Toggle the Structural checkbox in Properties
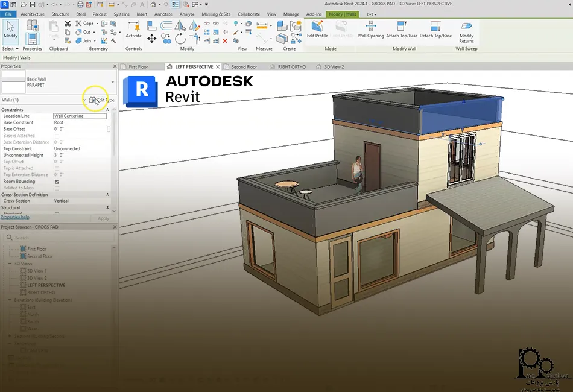The image size is (573, 392). (57, 213)
